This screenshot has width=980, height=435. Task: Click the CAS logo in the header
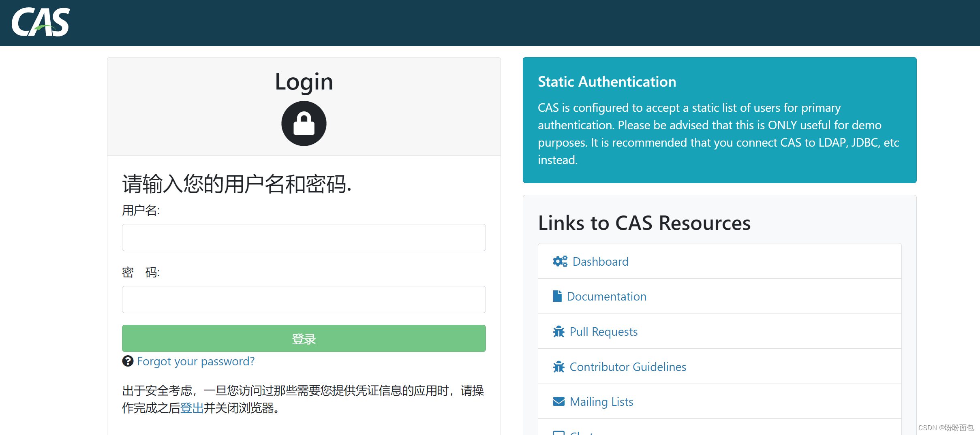(41, 22)
